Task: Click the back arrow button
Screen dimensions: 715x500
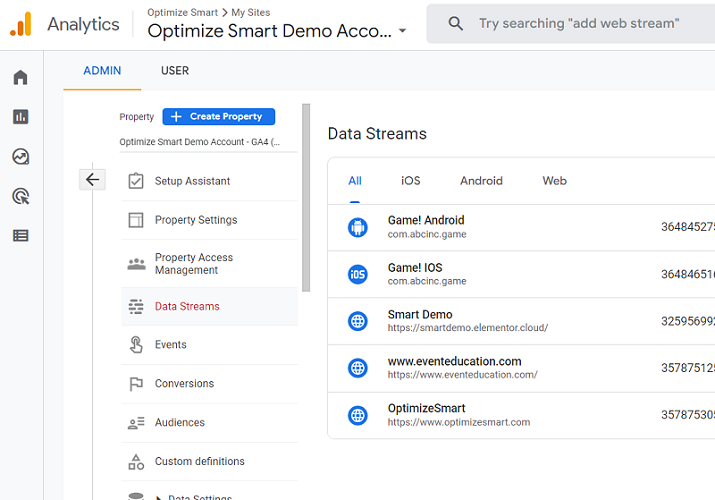Action: pos(92,180)
